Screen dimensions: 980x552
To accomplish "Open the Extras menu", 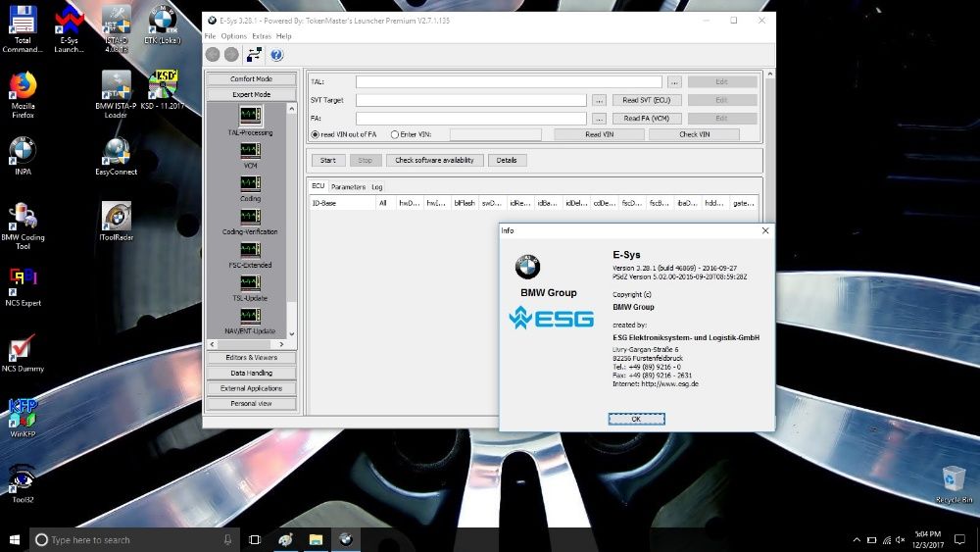I will pyautogui.click(x=262, y=36).
